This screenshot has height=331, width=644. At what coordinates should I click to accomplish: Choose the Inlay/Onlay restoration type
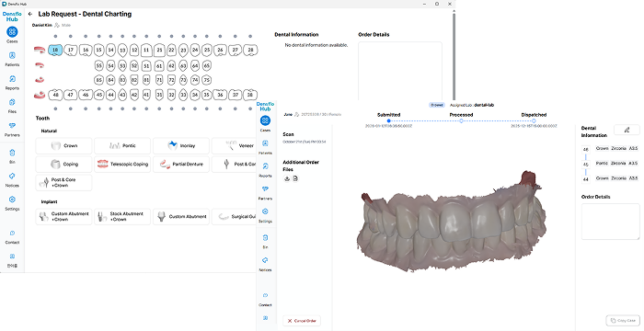point(181,146)
